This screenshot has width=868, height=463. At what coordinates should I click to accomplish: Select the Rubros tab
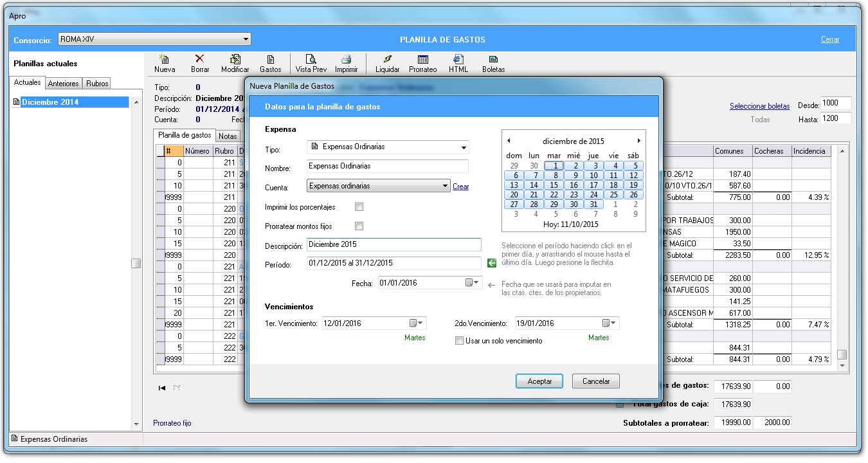tap(97, 84)
